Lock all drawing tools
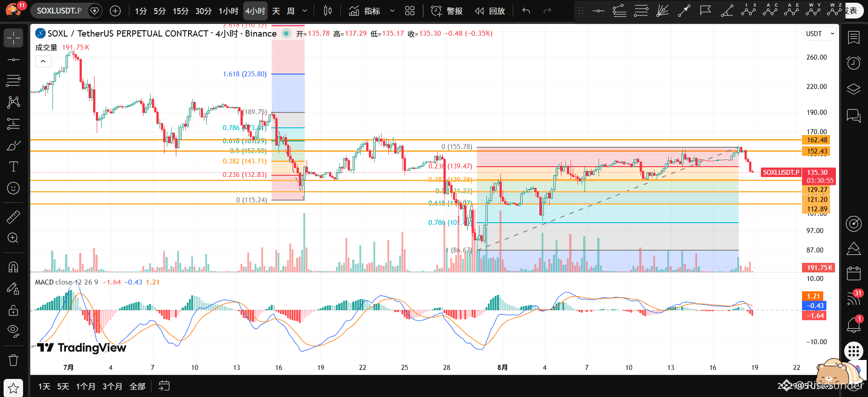868x397 pixels. pos(14,310)
